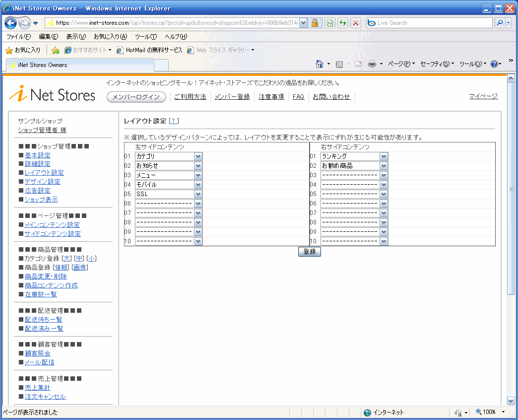Click the Live Search magnifier icon

tap(500, 23)
